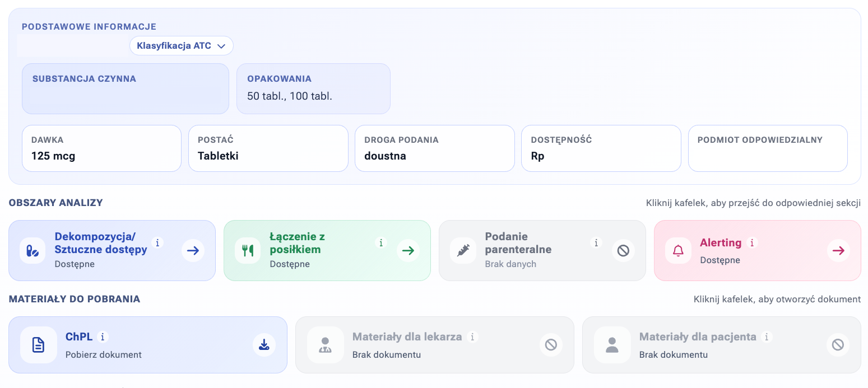Open the Pobierz dokument ChPL tile
Screen dimensions: 868x388
[x=148, y=345]
